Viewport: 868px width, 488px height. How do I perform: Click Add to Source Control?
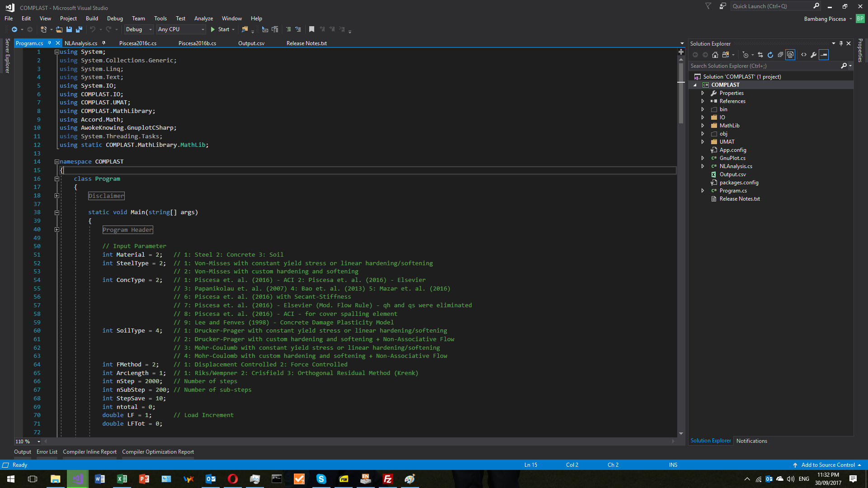pyautogui.click(x=828, y=465)
